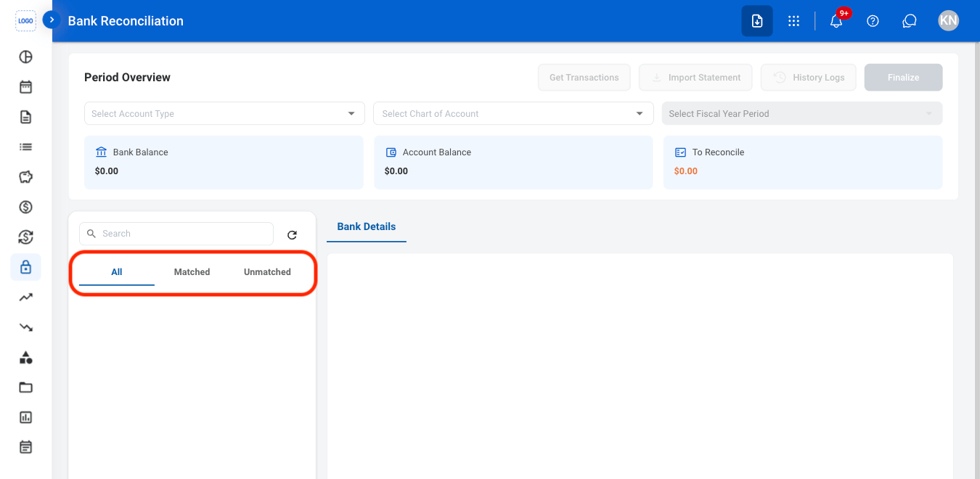Switch to the All tab
The height and width of the screenshot is (479, 980).
click(x=117, y=272)
